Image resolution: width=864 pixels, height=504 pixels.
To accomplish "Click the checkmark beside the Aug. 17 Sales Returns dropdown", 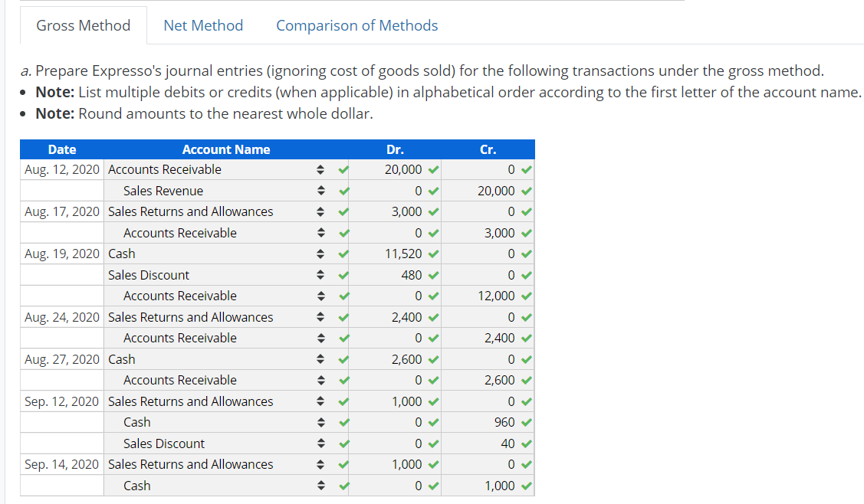I will pos(343,211).
